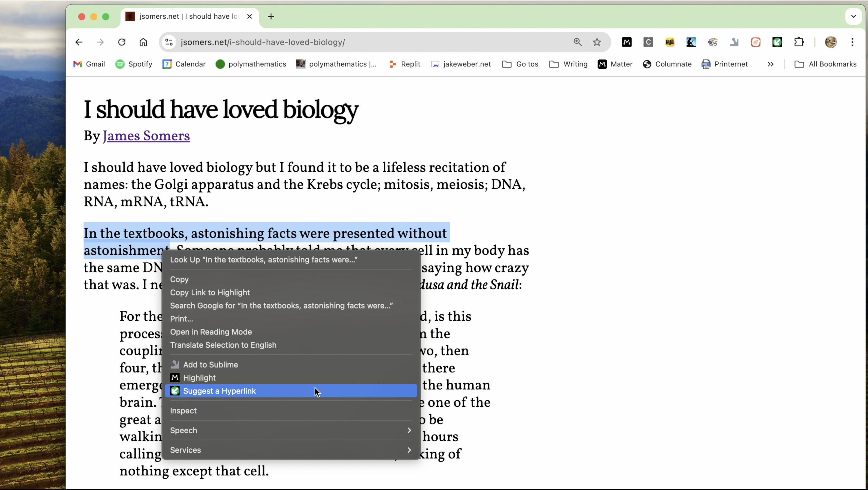Screen dimensions: 868x490
Task: Expand the Writing bookmark folder
Action: pyautogui.click(x=568, y=64)
